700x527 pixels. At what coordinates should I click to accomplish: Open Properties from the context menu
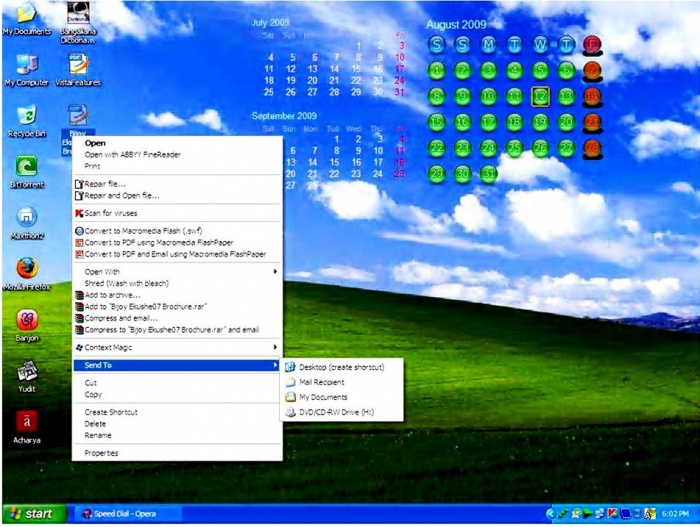point(177,453)
